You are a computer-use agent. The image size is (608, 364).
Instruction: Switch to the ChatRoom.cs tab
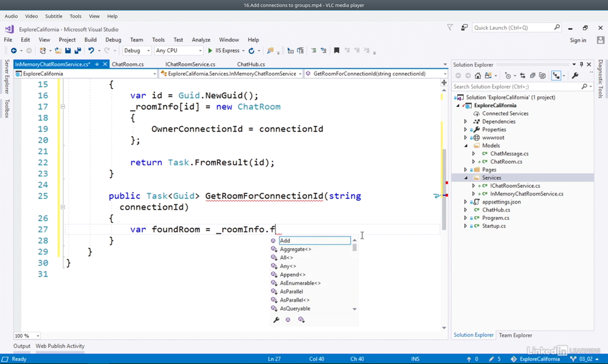pyautogui.click(x=128, y=64)
